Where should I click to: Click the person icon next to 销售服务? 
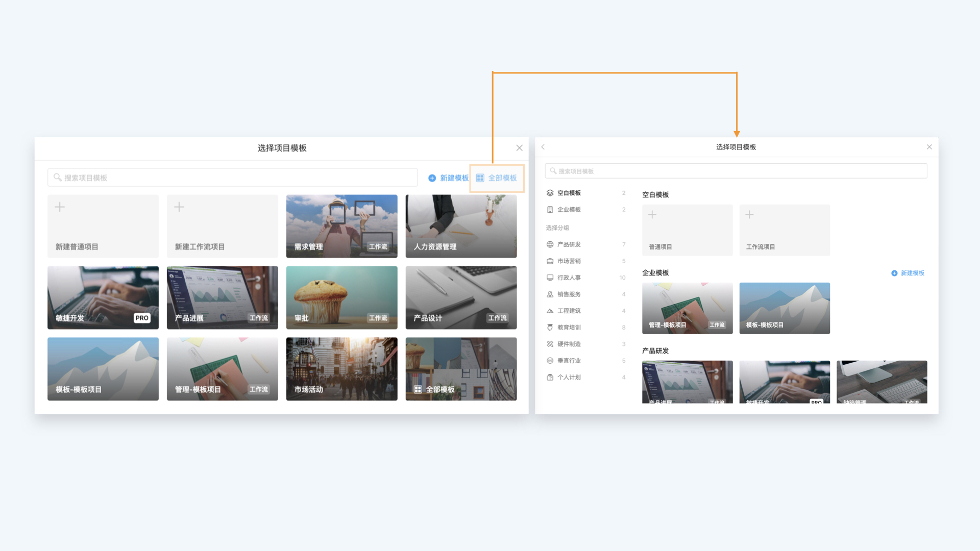point(550,294)
